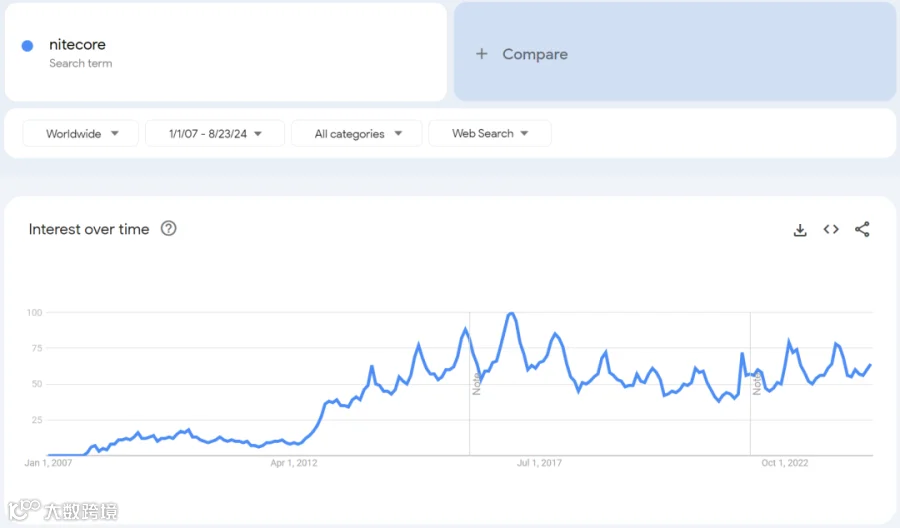Image resolution: width=900 pixels, height=528 pixels.
Task: Click the Interest over time heading
Action: pyautogui.click(x=89, y=229)
